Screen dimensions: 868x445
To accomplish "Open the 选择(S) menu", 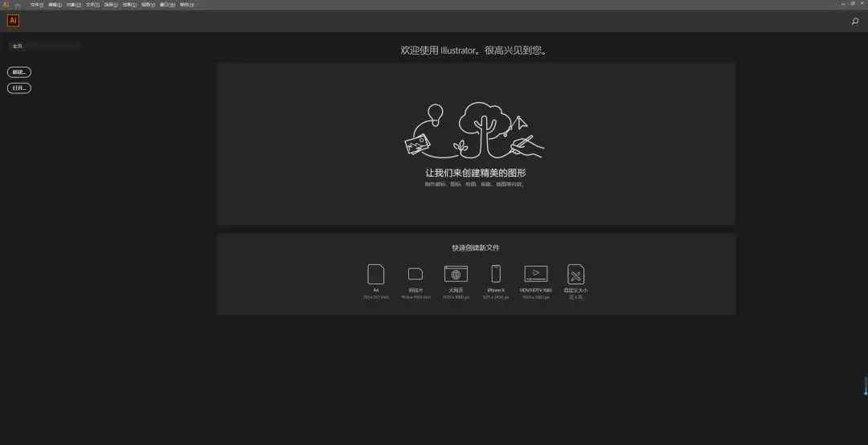I will click(111, 5).
